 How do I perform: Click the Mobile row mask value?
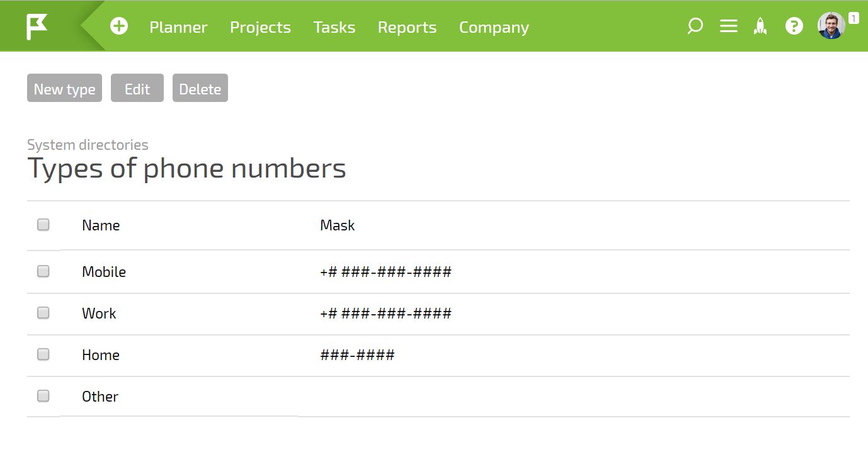(x=385, y=272)
